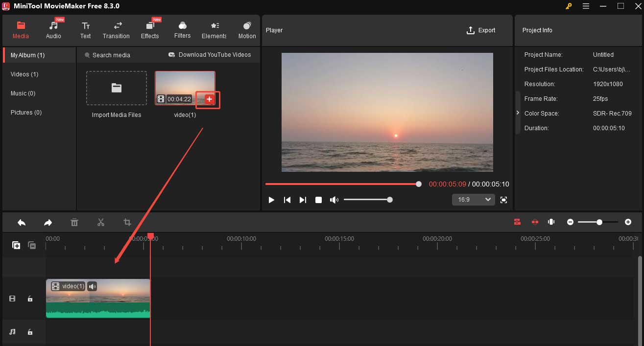Screen dimensions: 644x346
Task: Click the Redo arrow
Action: coord(48,222)
